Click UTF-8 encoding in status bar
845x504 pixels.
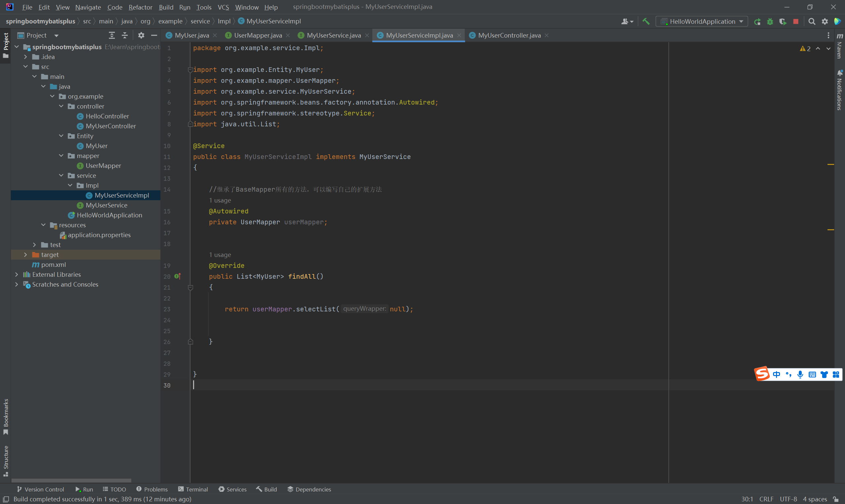click(788, 499)
